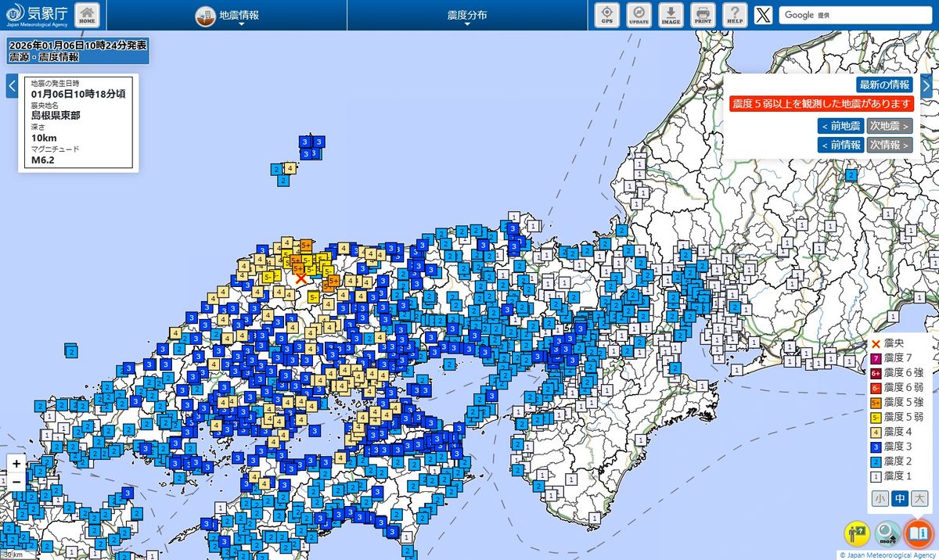The width and height of the screenshot is (939, 560).
Task: Open PRINT icon in toolbar
Action: coord(703,15)
